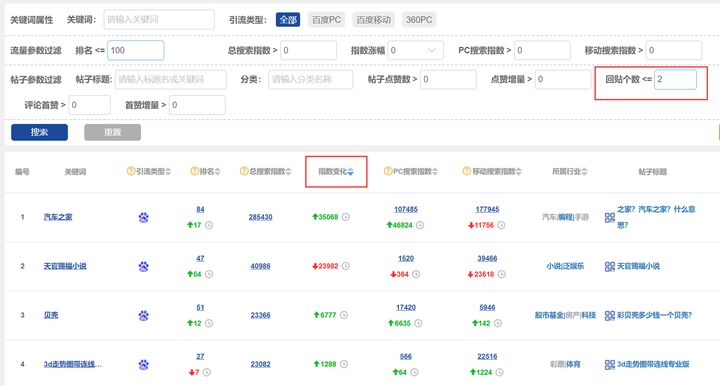Click the blue 搜索 button
This screenshot has width=720, height=386.
point(39,132)
